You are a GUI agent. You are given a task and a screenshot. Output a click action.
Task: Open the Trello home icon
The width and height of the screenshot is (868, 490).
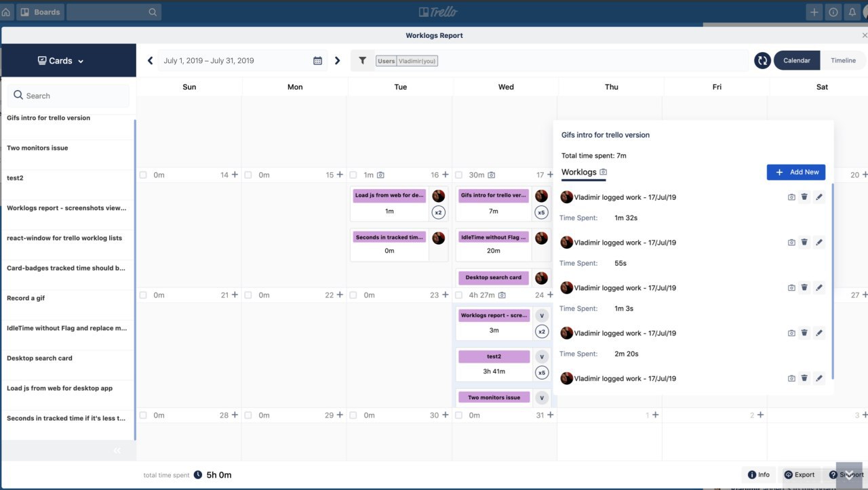6,12
